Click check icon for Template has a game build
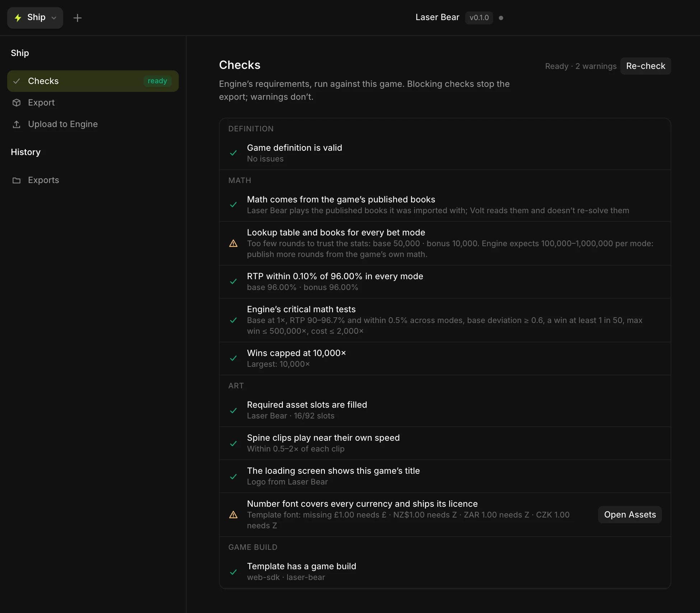This screenshot has width=700, height=613. [233, 572]
